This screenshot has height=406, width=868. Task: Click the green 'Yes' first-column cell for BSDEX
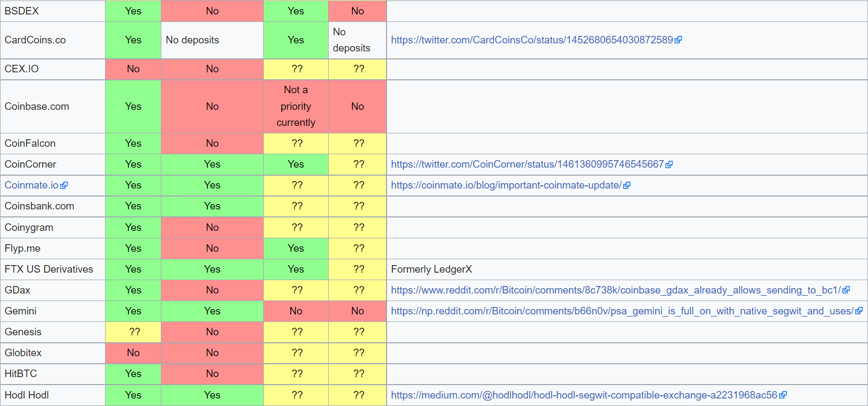(x=133, y=11)
